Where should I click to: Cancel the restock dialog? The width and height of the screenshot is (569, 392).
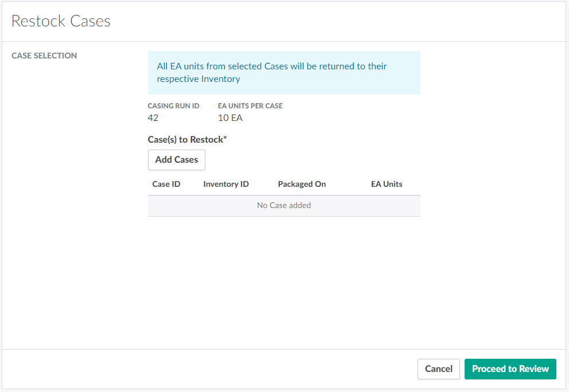pyautogui.click(x=438, y=369)
